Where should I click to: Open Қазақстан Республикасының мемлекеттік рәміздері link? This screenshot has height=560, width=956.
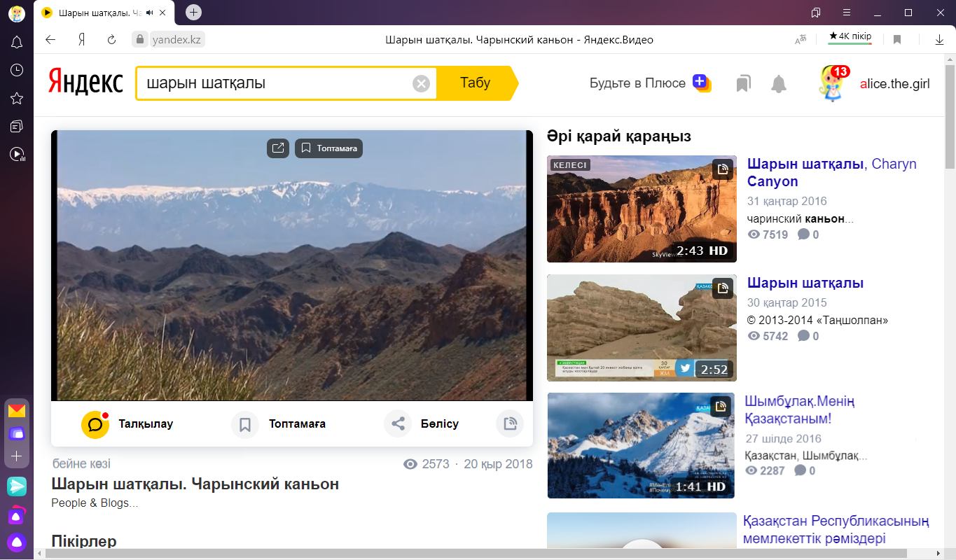[836, 530]
